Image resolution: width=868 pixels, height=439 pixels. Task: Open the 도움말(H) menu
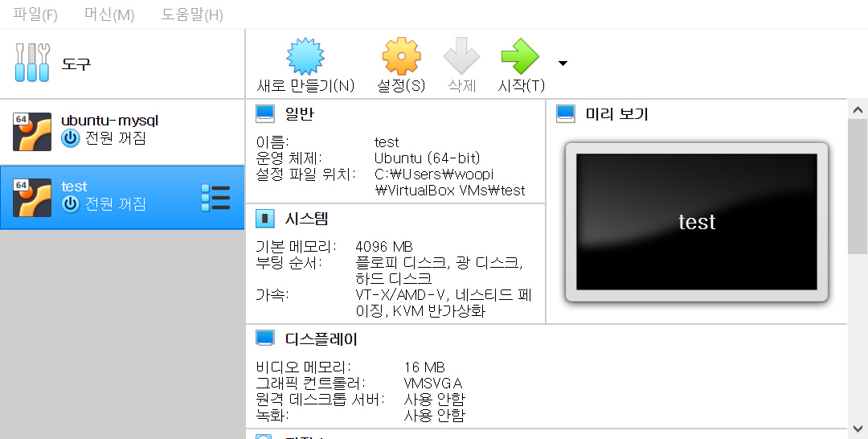(x=192, y=14)
